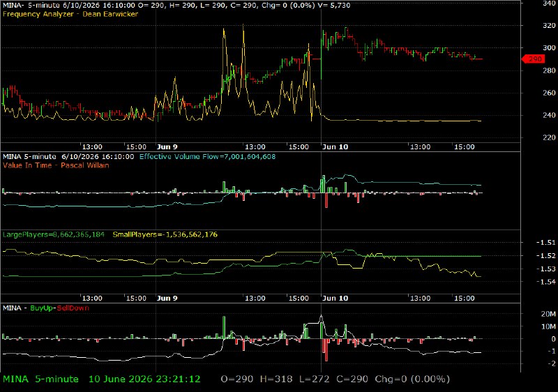
Task: Click the 280 price axis label
Action: 549,70
